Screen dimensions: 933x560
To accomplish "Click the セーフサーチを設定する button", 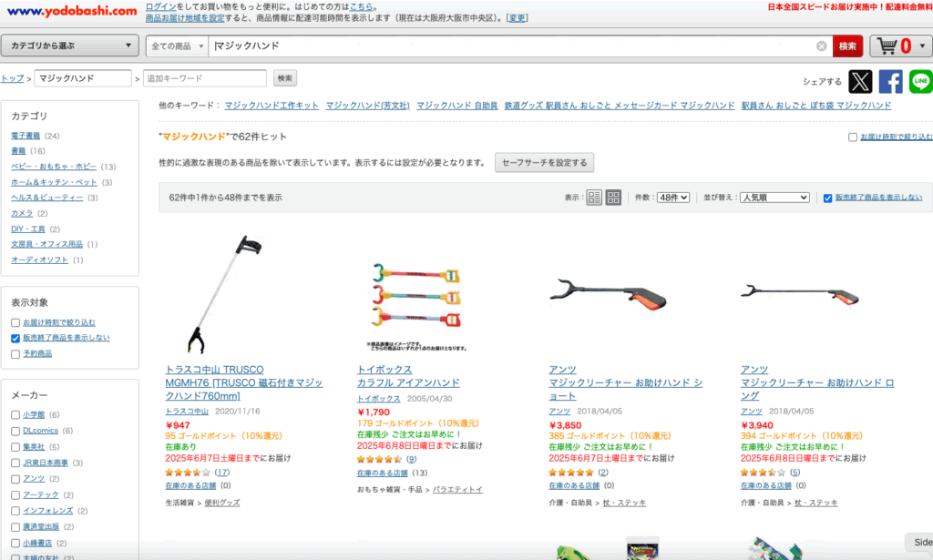I will tap(545, 162).
